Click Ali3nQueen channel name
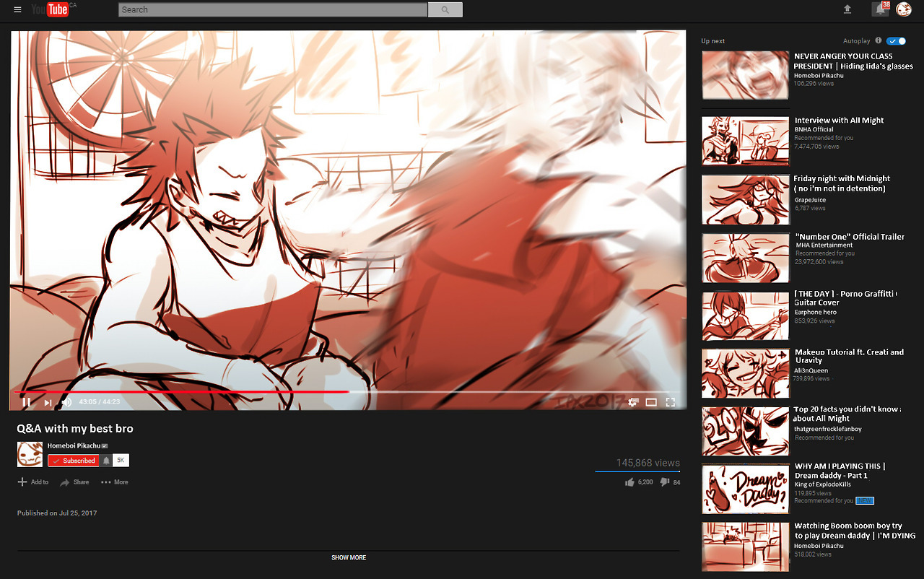Viewport: 924px width, 579px height. [x=811, y=370]
